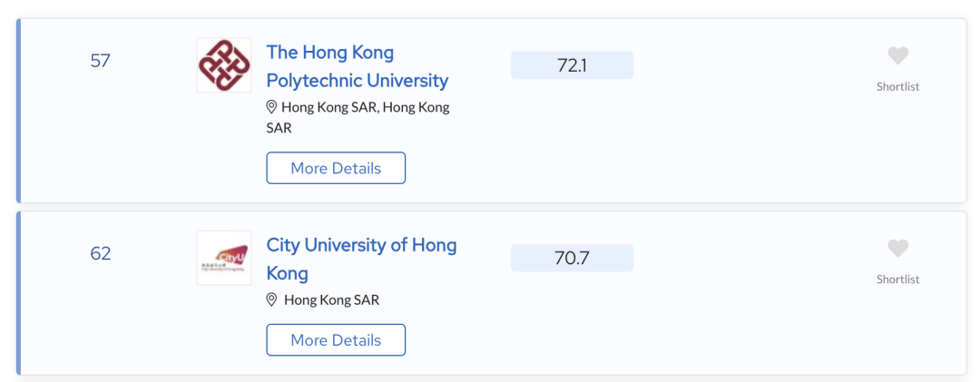Click the location pin beside Hong Kong SAR, Hong Kong SAR

coord(272,107)
